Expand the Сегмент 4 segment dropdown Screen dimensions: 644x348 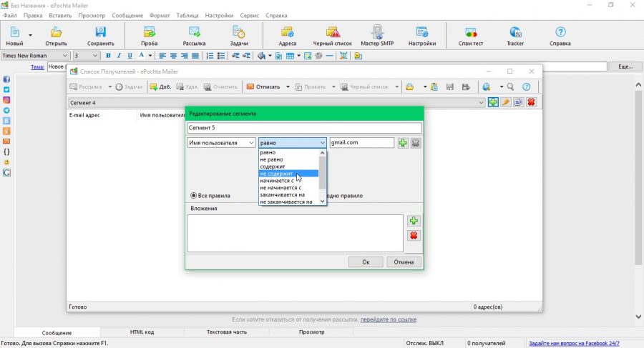point(481,103)
